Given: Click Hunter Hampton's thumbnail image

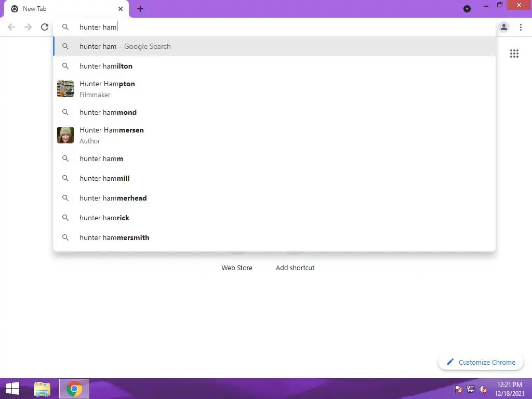Looking at the screenshot, I should (x=65, y=89).
